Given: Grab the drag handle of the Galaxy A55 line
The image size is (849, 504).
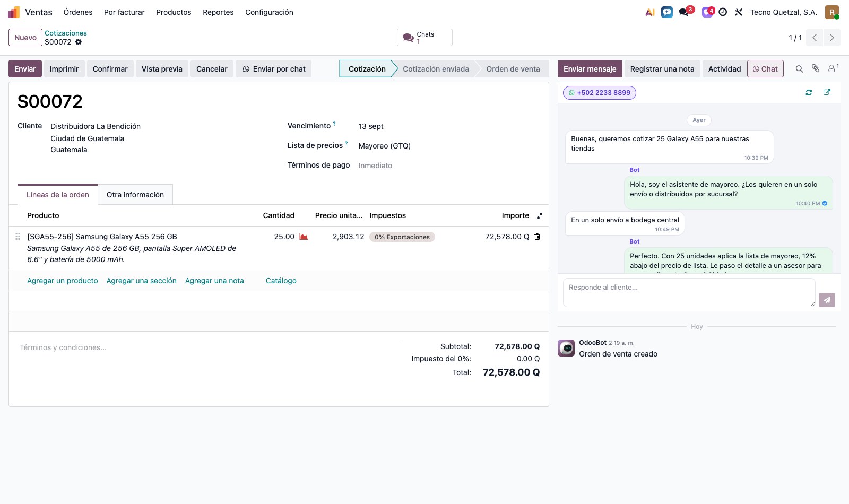Looking at the screenshot, I should pos(18,237).
